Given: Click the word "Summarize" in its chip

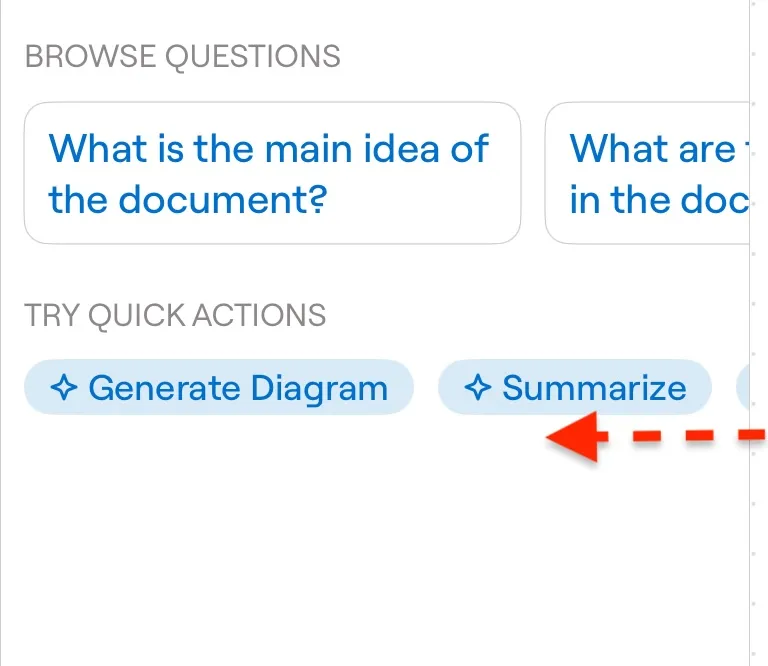Looking at the screenshot, I should pos(594,388).
